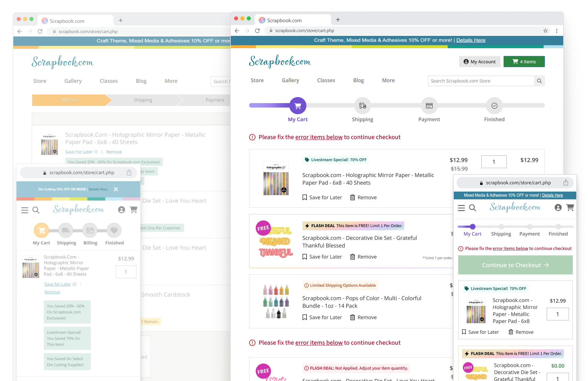Click Save For Later in back window
588x381 pixels.
point(79,152)
